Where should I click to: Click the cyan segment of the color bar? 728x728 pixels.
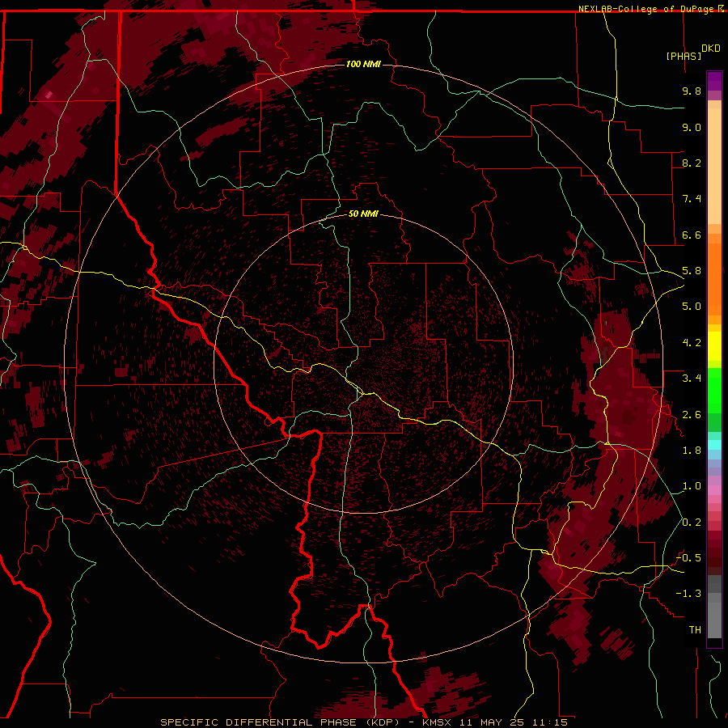(x=714, y=445)
